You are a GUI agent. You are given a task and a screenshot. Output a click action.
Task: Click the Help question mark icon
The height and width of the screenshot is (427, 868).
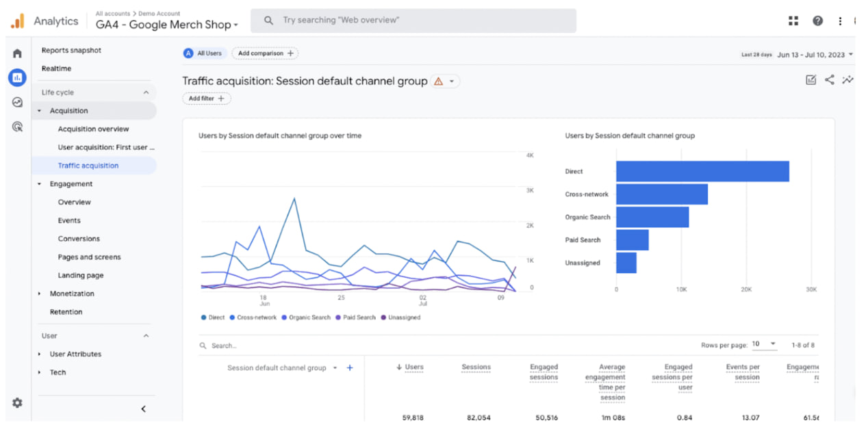point(817,21)
